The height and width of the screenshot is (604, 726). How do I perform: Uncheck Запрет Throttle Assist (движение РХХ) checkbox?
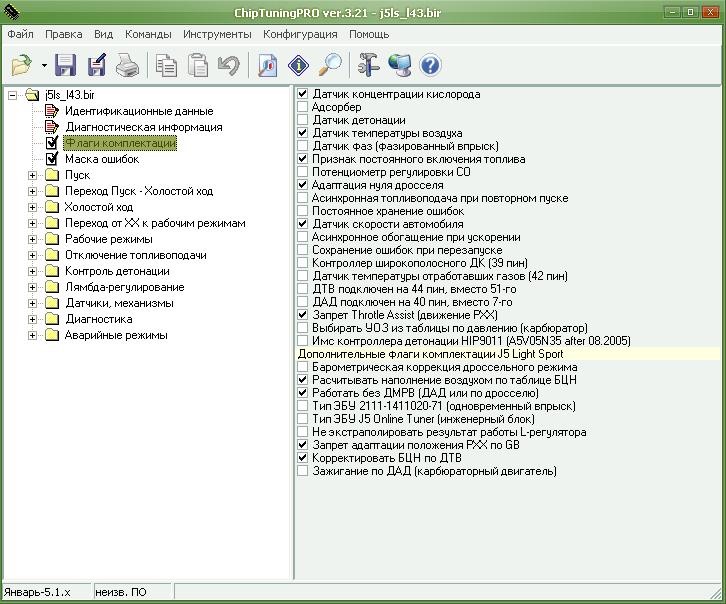(x=303, y=315)
